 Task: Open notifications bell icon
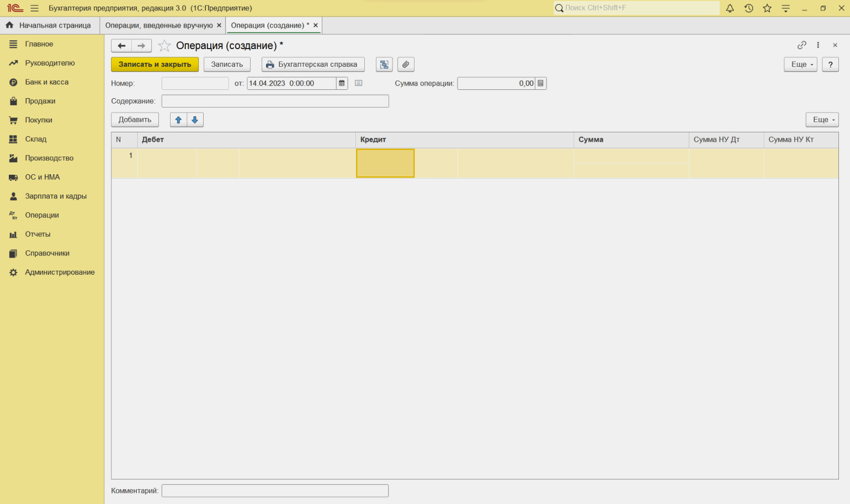730,8
